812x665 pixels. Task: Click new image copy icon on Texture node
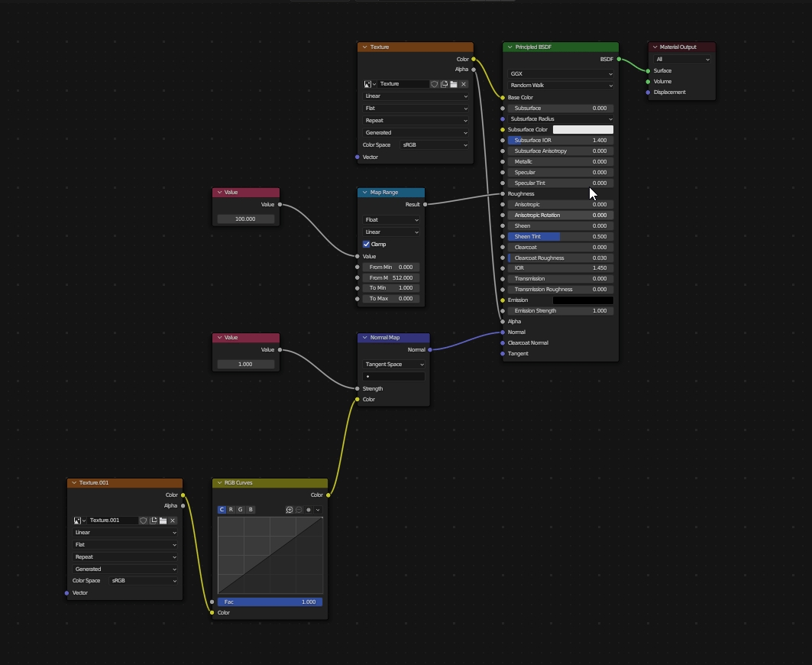click(x=444, y=84)
